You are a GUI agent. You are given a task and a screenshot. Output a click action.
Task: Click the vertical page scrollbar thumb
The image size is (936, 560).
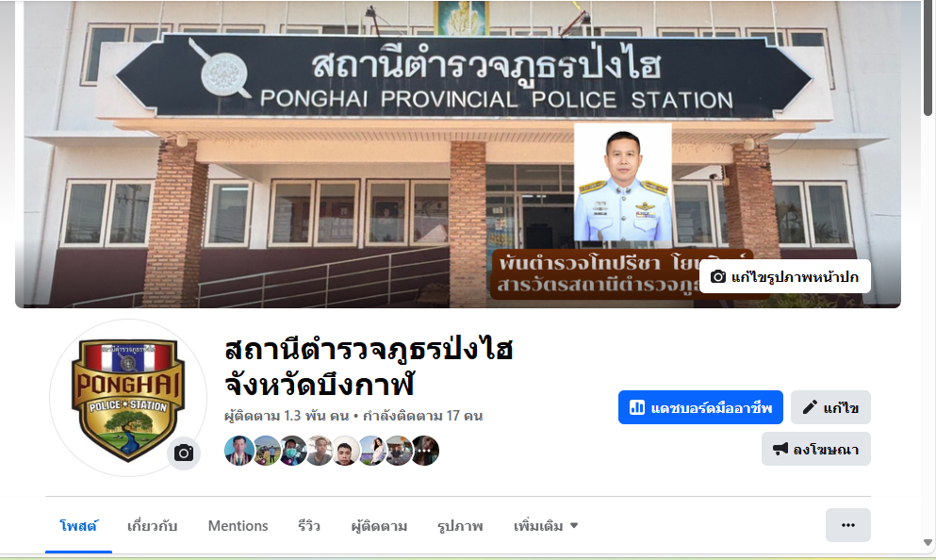click(928, 58)
